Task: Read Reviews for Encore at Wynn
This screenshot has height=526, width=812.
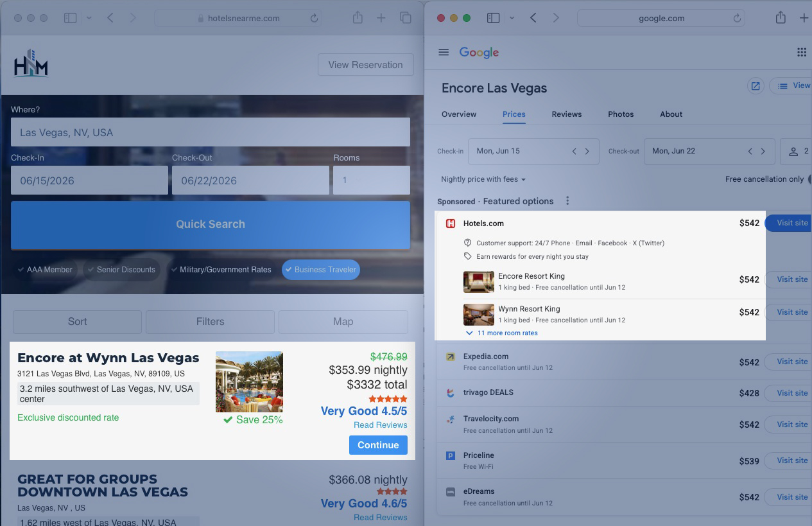Action: click(381, 425)
